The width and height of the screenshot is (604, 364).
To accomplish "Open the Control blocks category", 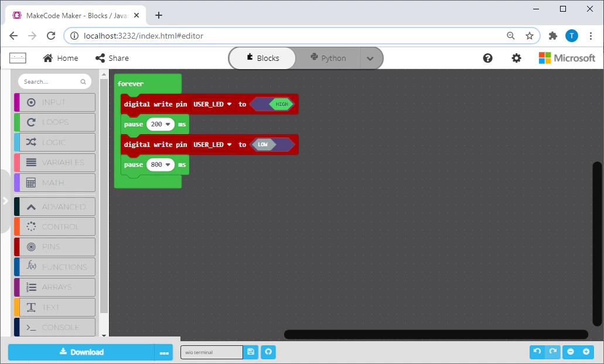I will (54, 226).
